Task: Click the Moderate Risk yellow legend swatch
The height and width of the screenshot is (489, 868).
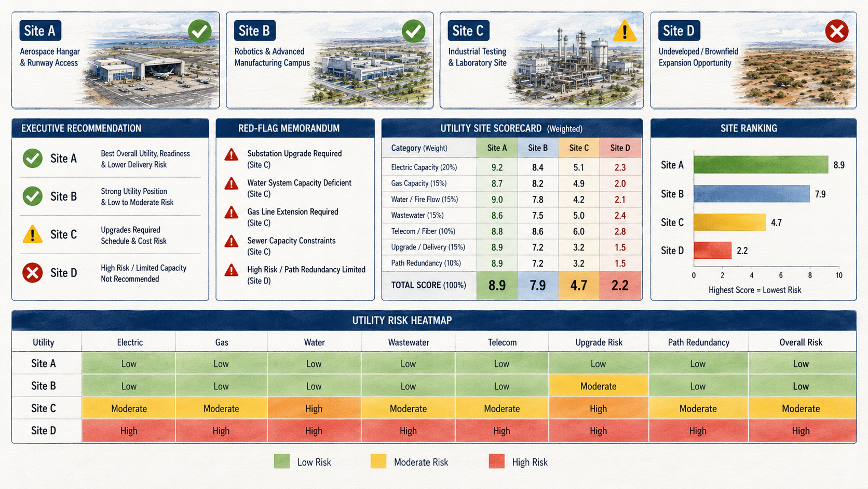Action: tap(378, 461)
